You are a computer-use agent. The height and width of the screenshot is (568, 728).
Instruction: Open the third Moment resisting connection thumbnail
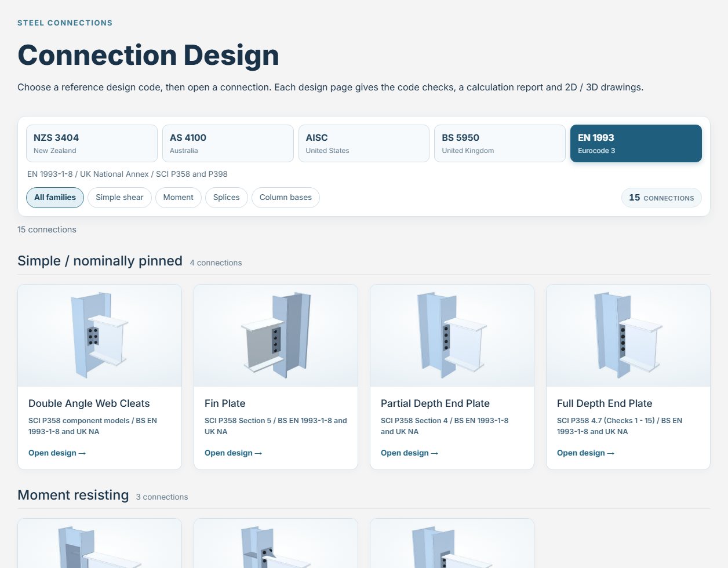452,544
